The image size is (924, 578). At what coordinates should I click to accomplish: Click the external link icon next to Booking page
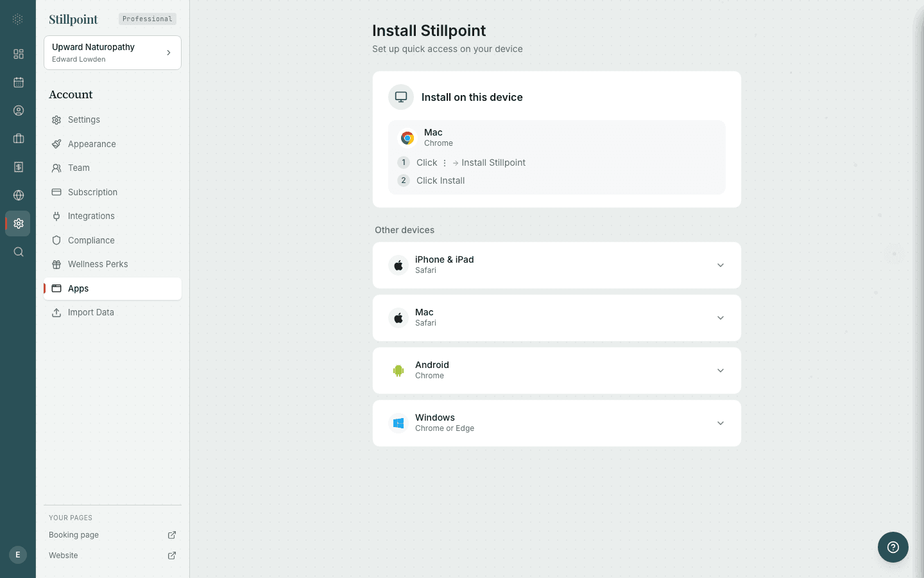point(172,535)
